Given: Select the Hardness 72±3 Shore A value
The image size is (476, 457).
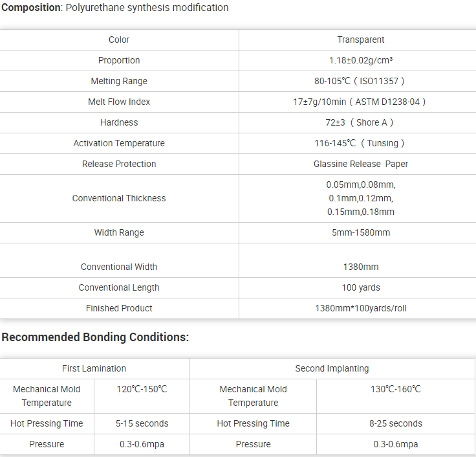Looking at the screenshot, I should pyautogui.click(x=359, y=122).
